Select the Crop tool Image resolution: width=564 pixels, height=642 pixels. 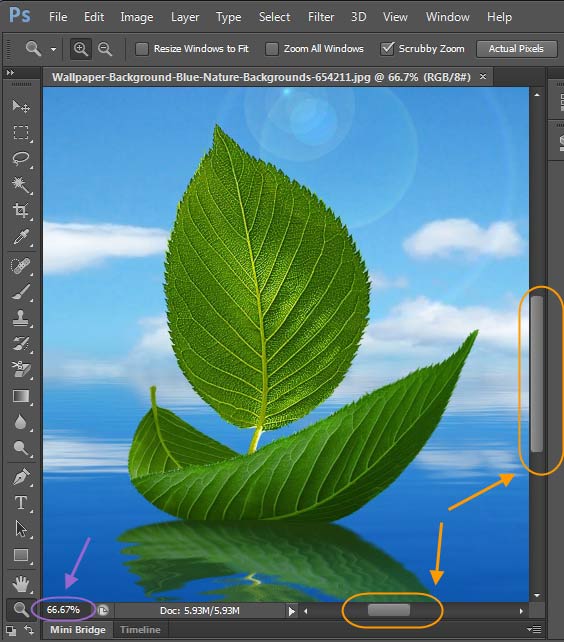[x=20, y=210]
